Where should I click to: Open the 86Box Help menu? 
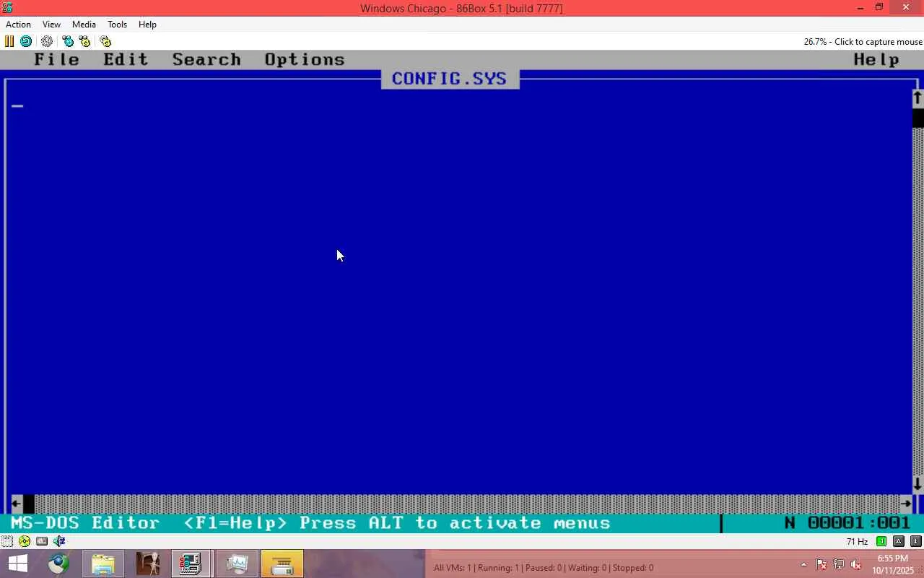pyautogui.click(x=147, y=24)
